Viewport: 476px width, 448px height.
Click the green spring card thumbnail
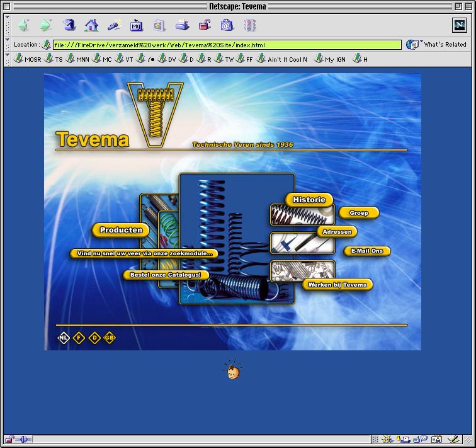[x=169, y=231]
